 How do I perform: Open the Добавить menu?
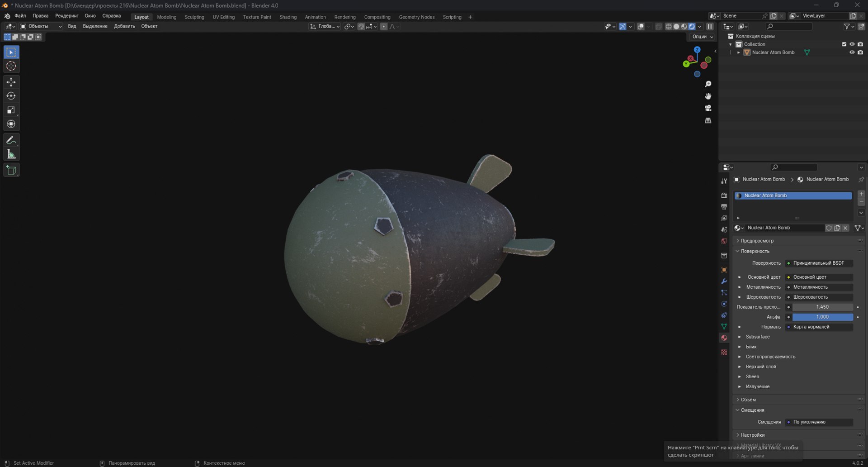point(124,27)
